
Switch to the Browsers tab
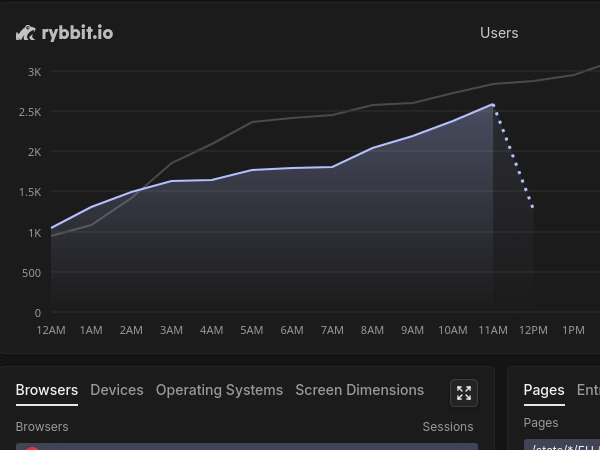[47, 390]
